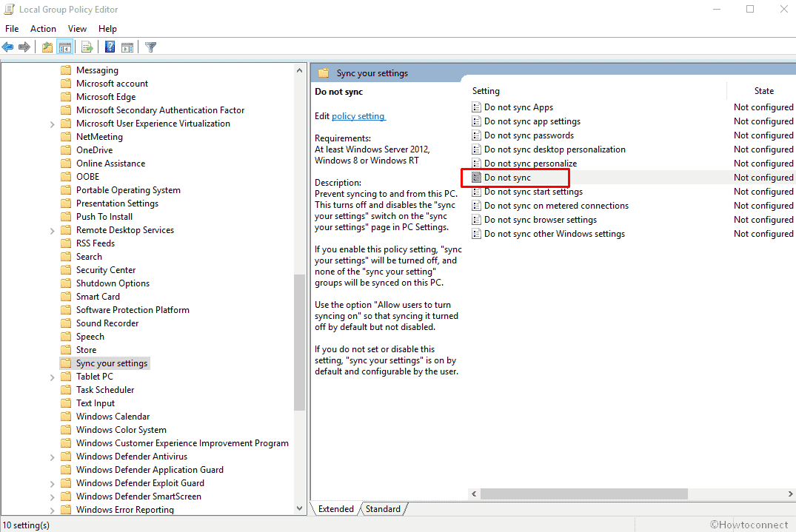
Task: Expand the Remote Desktop Services node
Action: click(52, 229)
